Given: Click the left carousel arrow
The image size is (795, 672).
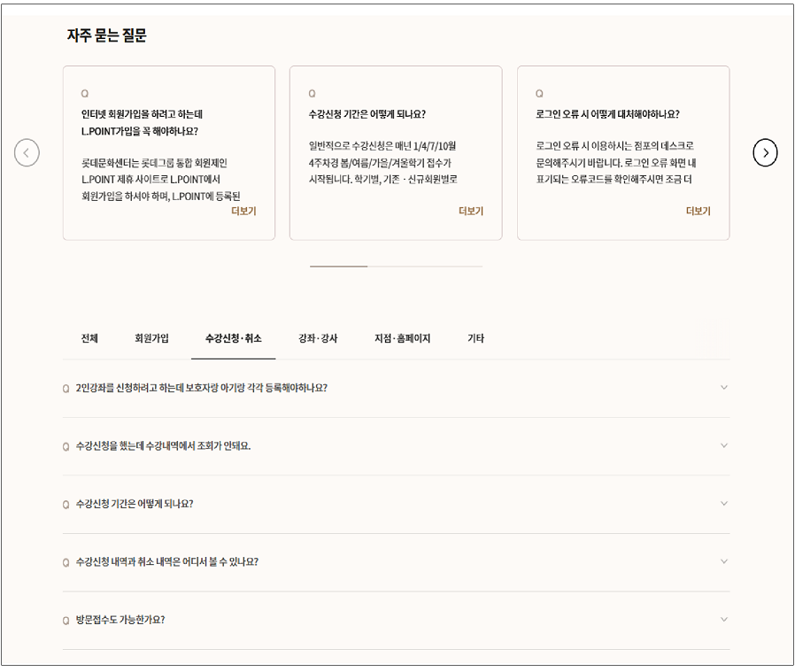Looking at the screenshot, I should pyautogui.click(x=27, y=152).
